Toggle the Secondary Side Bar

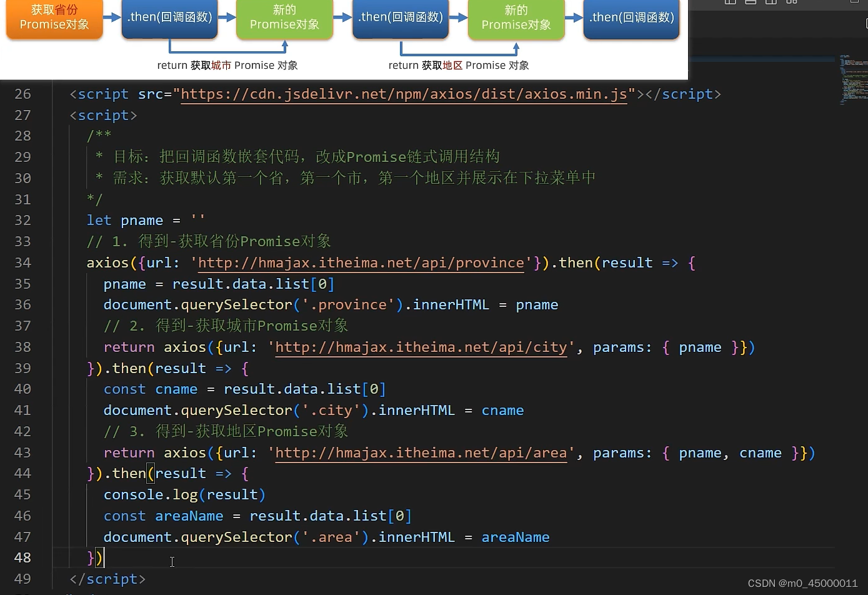(x=771, y=2)
